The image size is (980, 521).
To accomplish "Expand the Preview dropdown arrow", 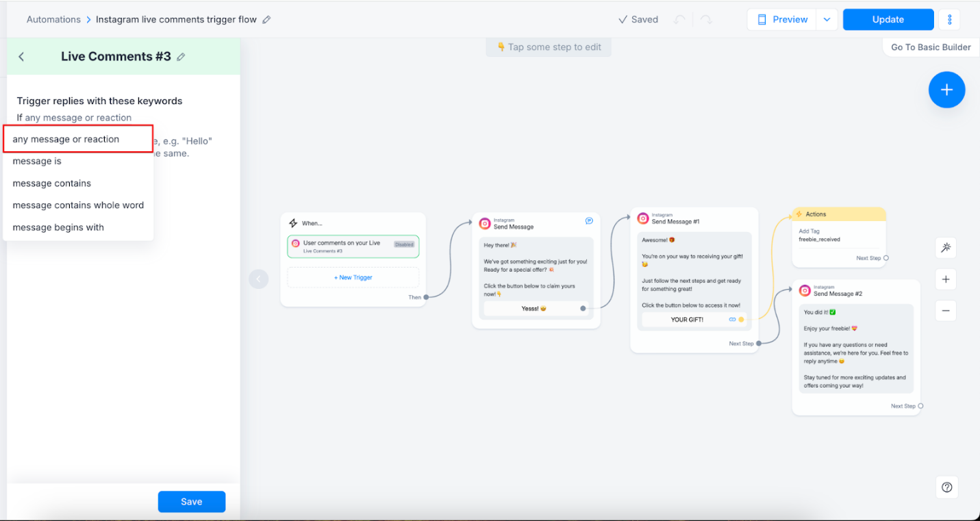I will 827,20.
